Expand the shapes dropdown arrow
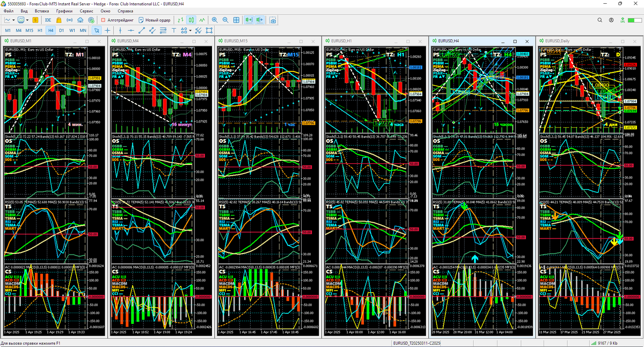The height and width of the screenshot is (347, 644). point(191,31)
